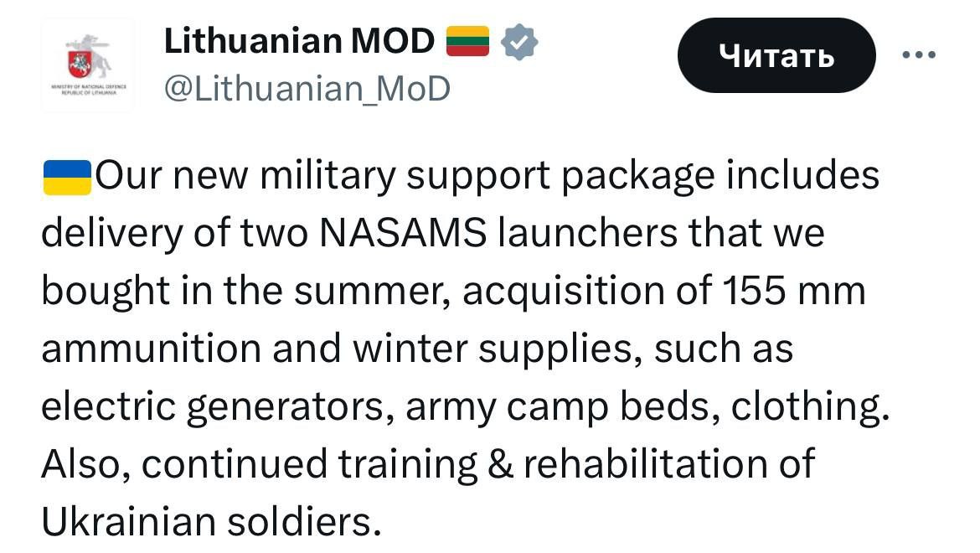Click the Ukrainian flag emoji in tweet

tap(66, 177)
